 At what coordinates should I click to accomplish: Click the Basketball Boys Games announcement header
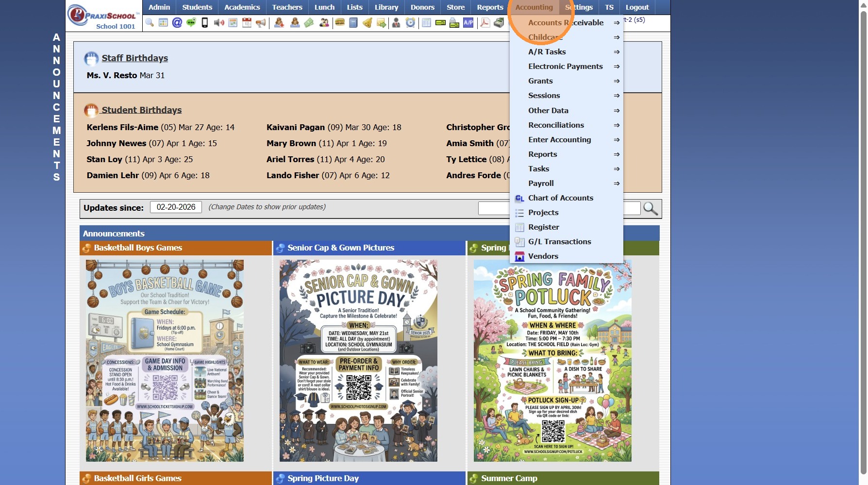click(176, 248)
